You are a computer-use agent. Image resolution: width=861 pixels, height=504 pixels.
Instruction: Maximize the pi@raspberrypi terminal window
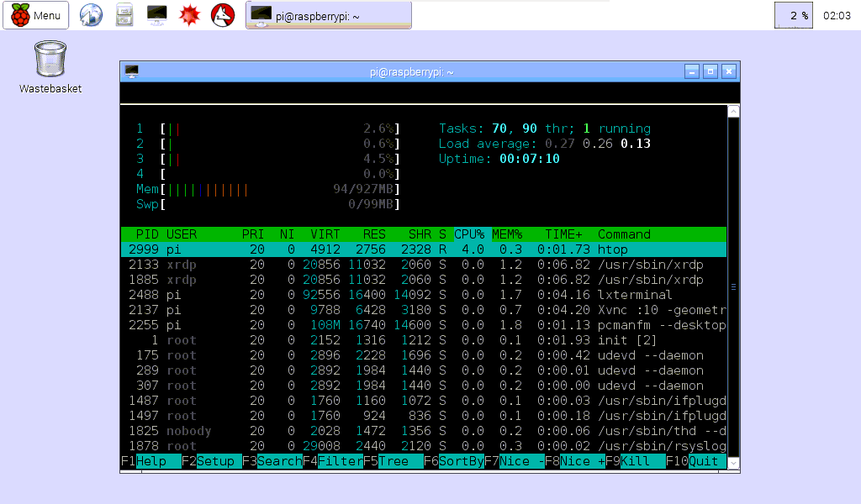coord(710,72)
